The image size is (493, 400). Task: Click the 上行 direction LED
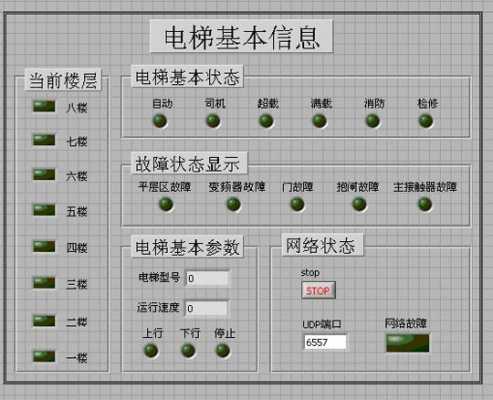(151, 350)
